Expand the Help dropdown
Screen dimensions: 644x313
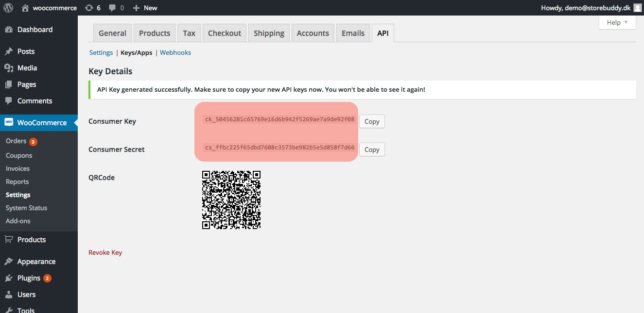click(x=617, y=22)
